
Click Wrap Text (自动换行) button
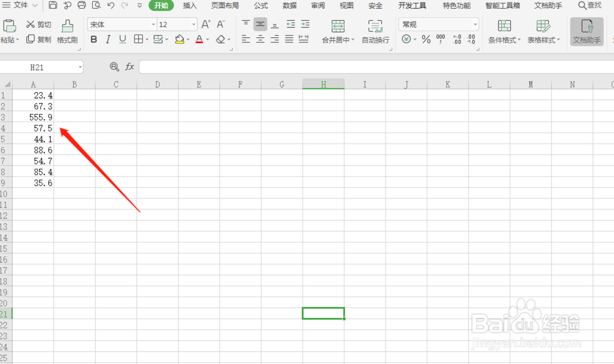point(375,31)
